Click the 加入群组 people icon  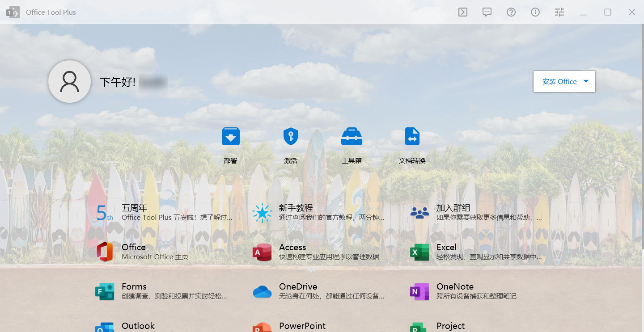click(419, 213)
